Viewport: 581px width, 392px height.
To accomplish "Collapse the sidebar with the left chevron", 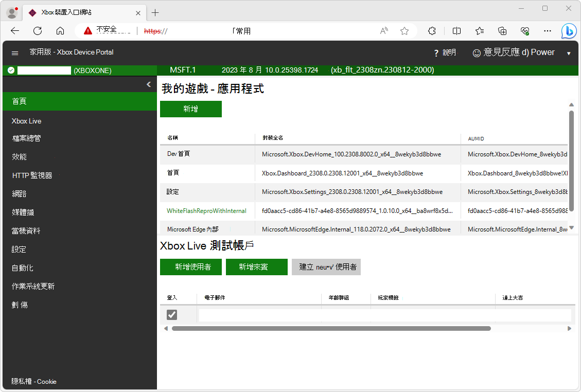I will point(149,84).
